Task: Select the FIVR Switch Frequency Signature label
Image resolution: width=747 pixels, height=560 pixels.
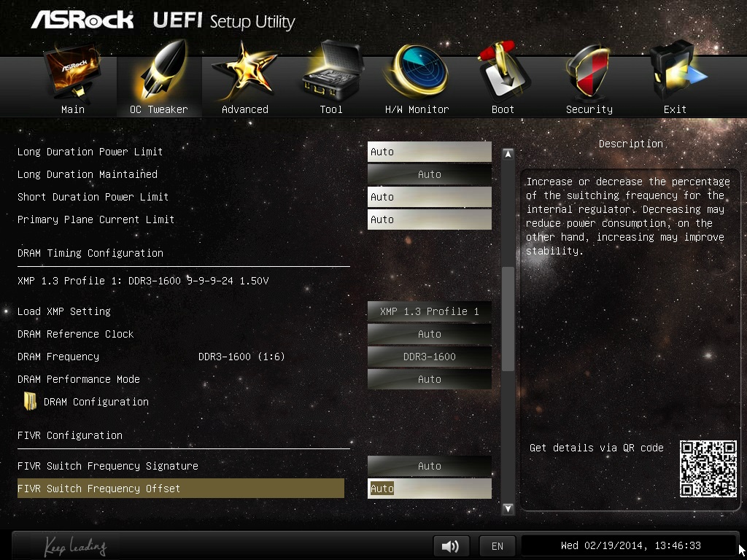Action: tap(108, 466)
